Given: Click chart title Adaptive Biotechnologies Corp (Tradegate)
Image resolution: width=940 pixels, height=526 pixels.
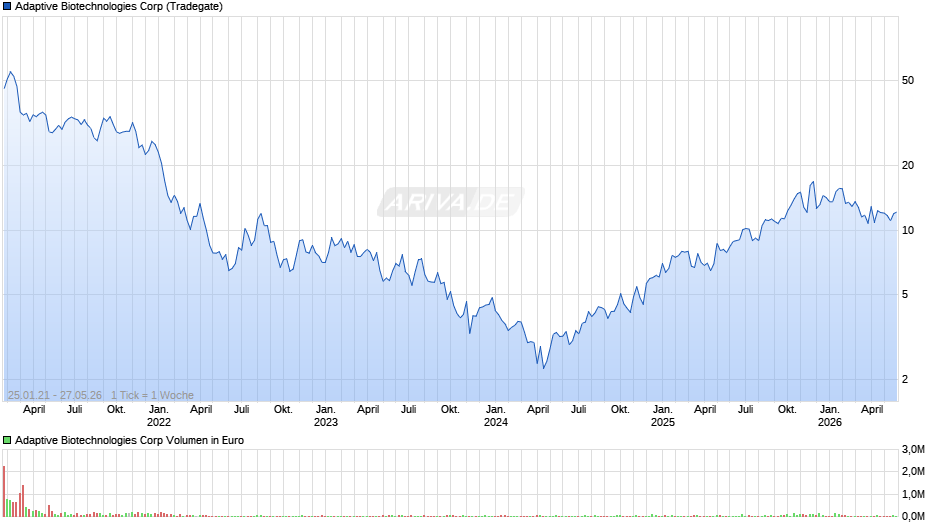Looking at the screenshot, I should [119, 7].
